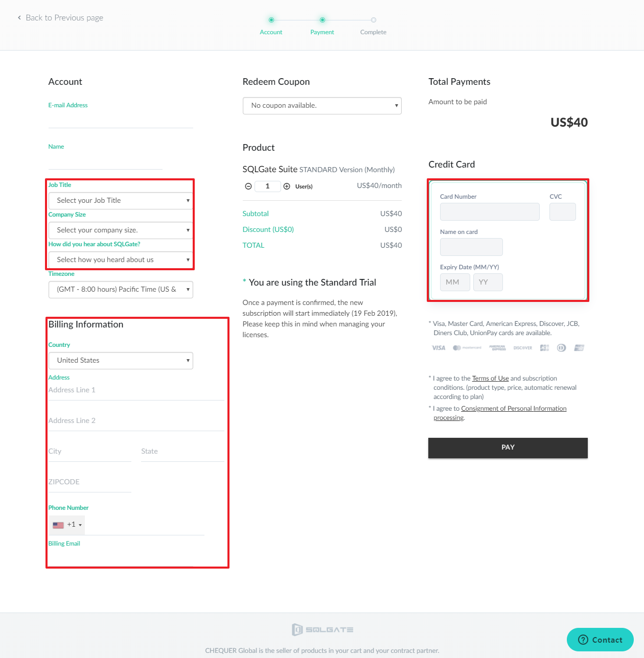
Task: Click the 'US$40' amount to be paid
Action: coord(569,123)
